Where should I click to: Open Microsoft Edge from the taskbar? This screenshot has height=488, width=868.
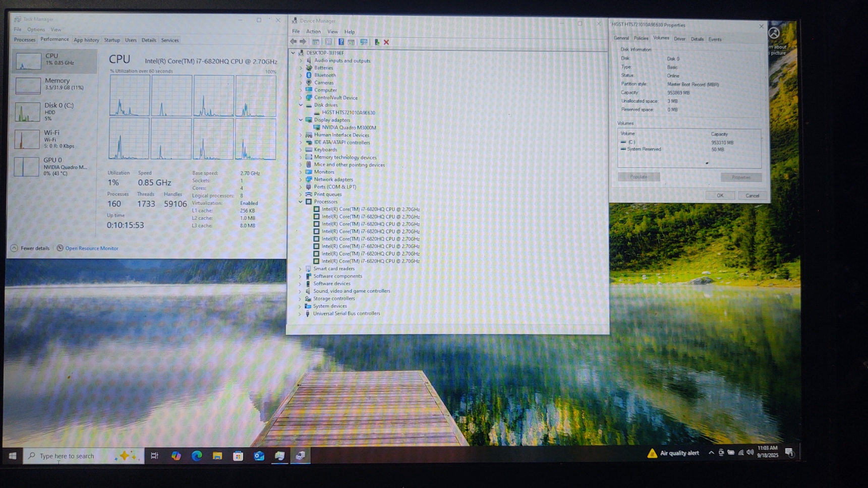coord(197,456)
